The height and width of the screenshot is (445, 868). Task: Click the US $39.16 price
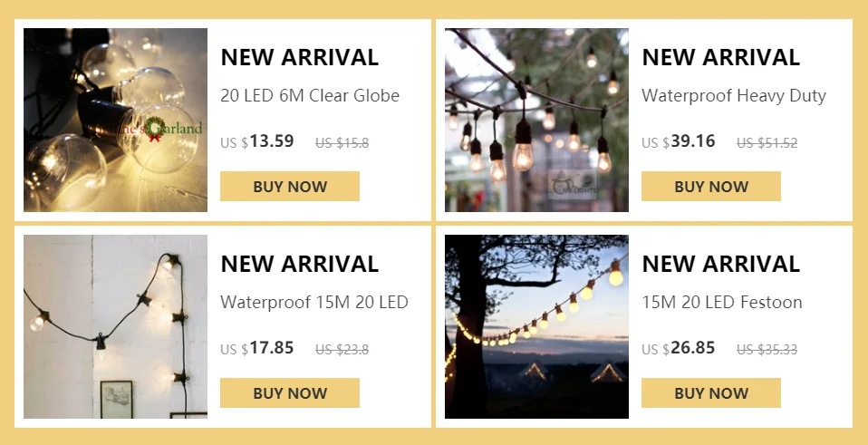679,141
